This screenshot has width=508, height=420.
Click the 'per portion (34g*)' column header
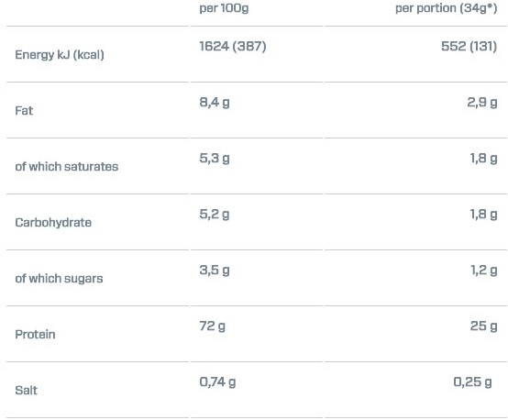[446, 8]
